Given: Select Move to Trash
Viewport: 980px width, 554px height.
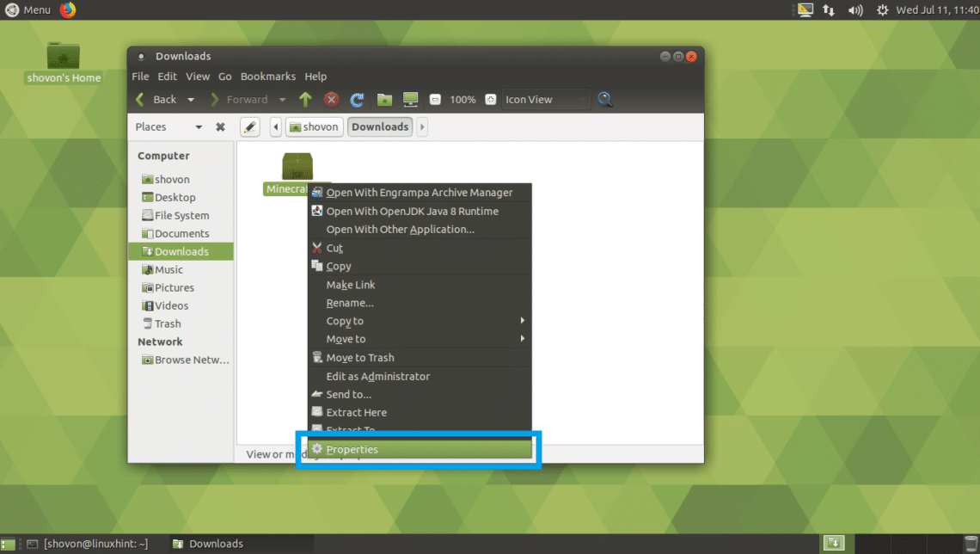Looking at the screenshot, I should pos(420,358).
